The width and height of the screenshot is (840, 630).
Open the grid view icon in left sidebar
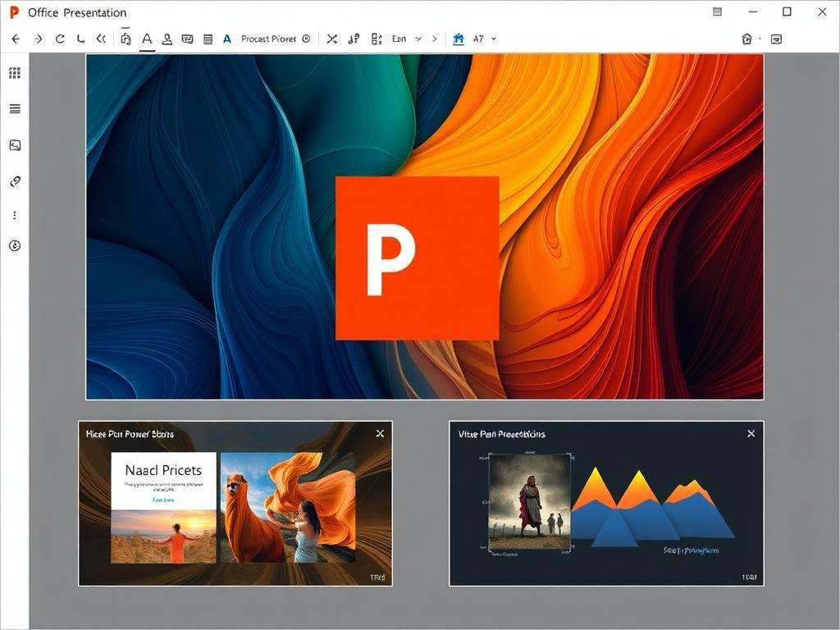tap(15, 73)
